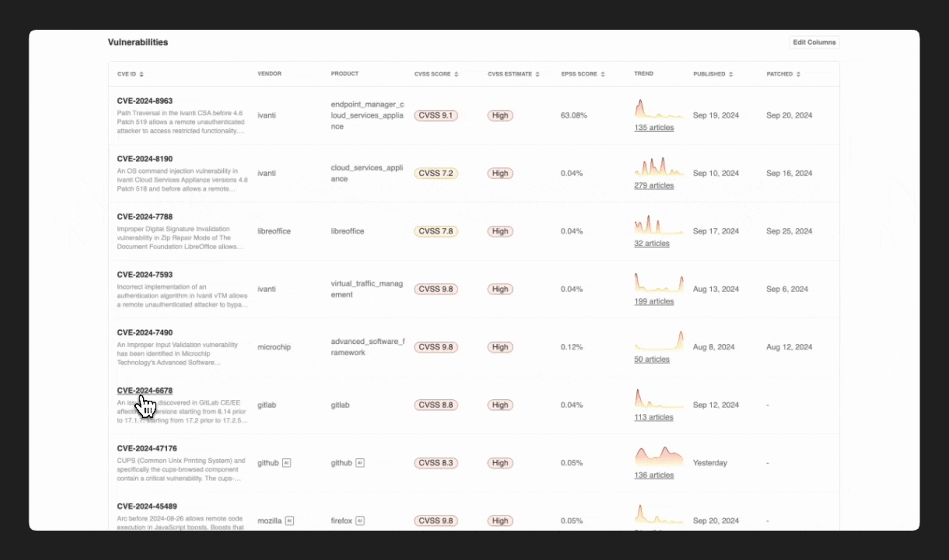Click the Vulnerabilities heading
This screenshot has height=560, width=949.
(x=138, y=42)
